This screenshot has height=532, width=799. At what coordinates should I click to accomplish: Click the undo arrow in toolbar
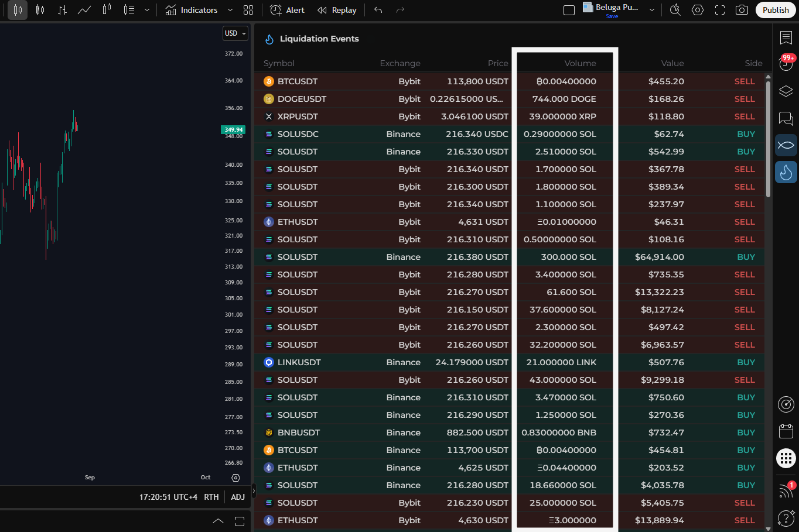pos(378,10)
